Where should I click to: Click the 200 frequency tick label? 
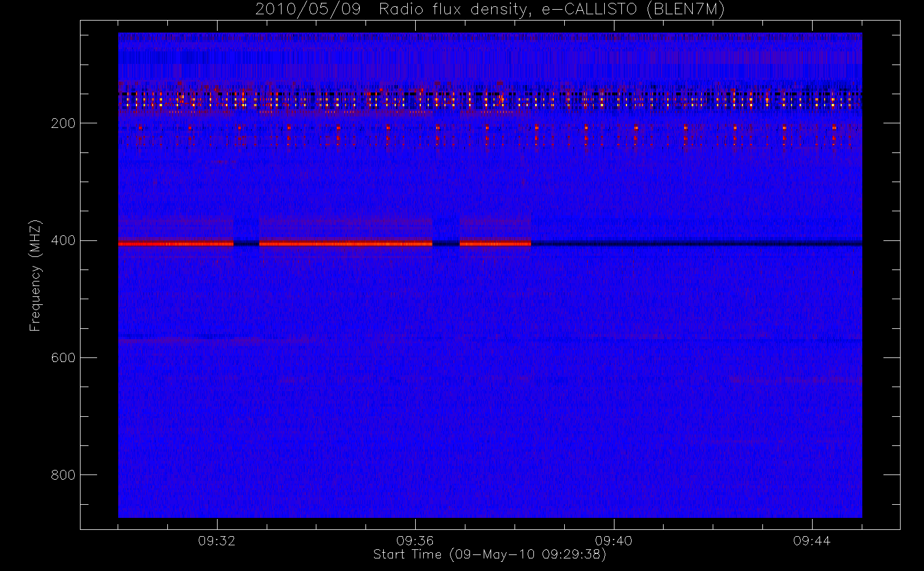tap(63, 123)
